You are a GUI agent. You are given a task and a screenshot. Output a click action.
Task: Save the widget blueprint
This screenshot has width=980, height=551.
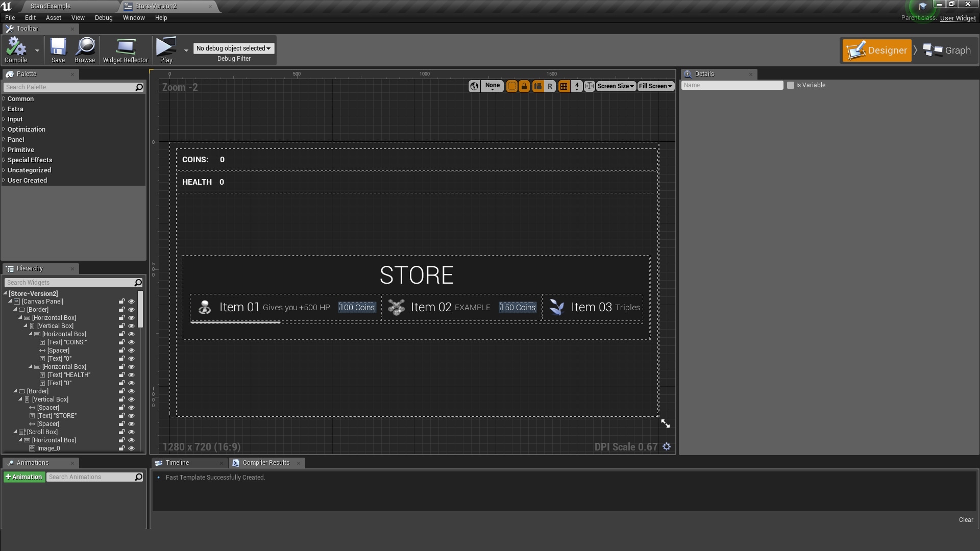58,50
